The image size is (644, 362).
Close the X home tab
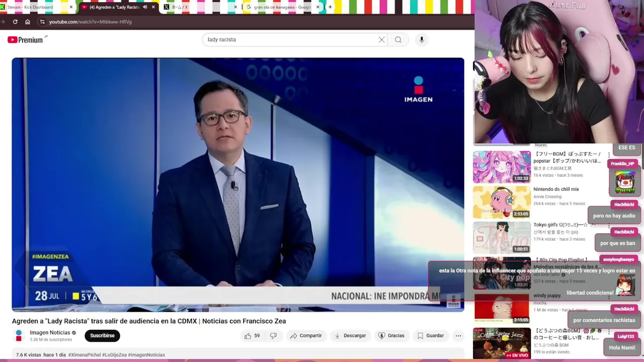point(235,7)
